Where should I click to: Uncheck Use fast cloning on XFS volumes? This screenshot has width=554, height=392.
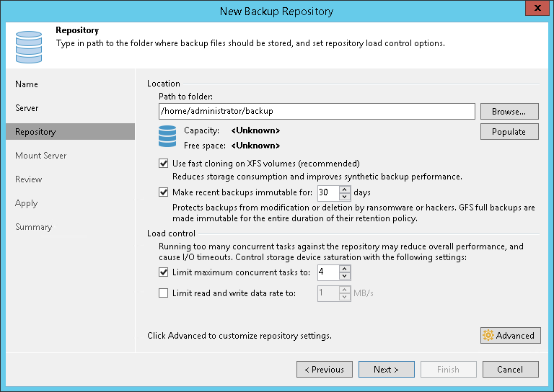(163, 164)
